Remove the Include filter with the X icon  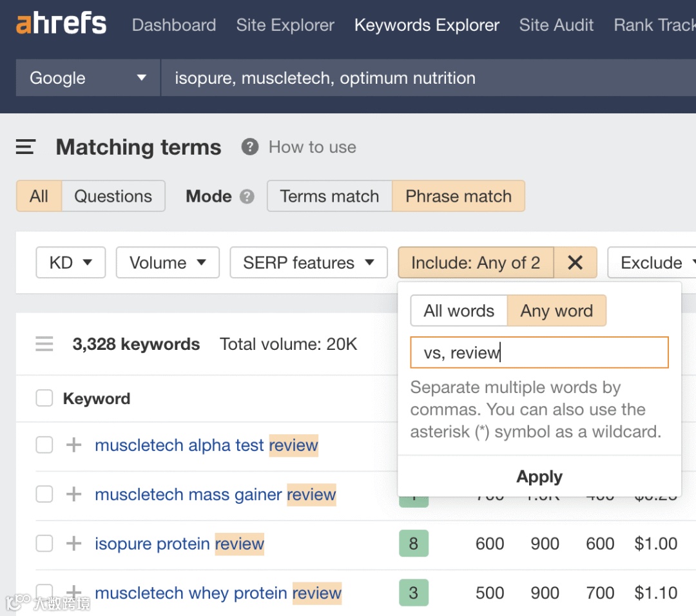575,262
